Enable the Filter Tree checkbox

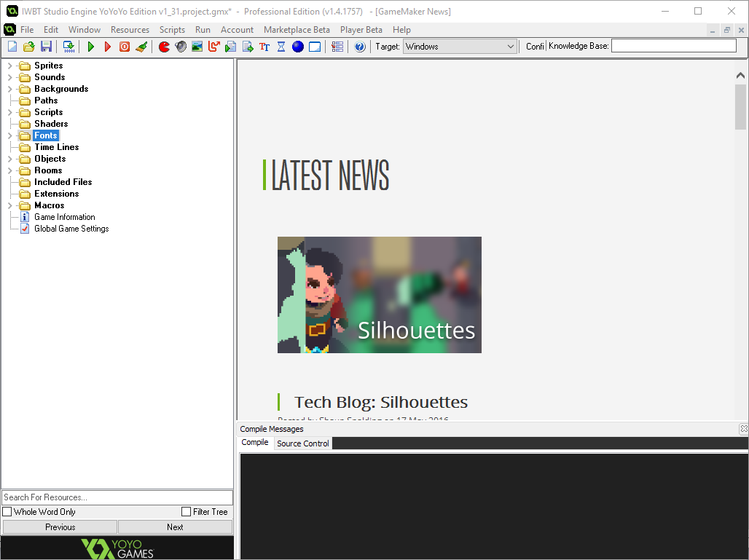(x=187, y=512)
